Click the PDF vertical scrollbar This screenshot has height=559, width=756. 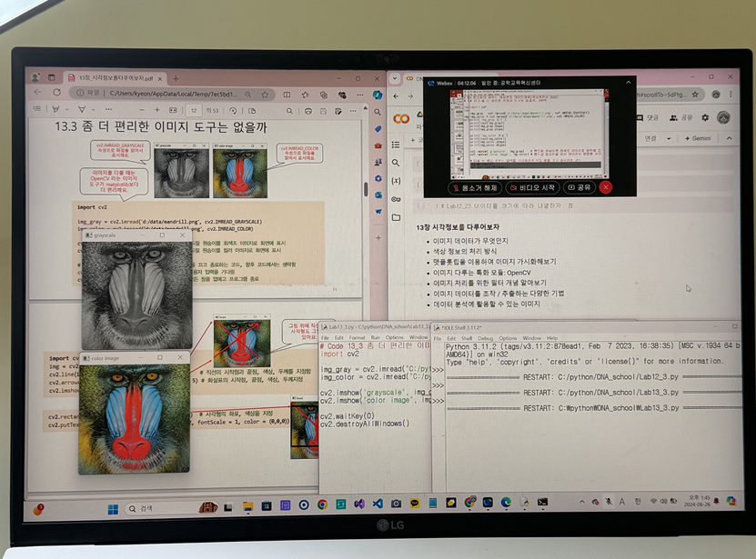(366, 188)
